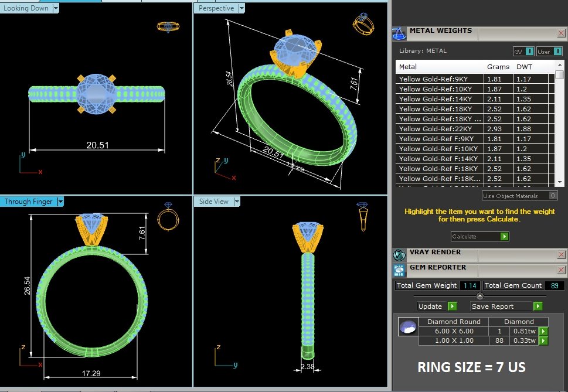The image size is (568, 392).
Task: Toggle Use Object Materials option
Action: point(553,196)
